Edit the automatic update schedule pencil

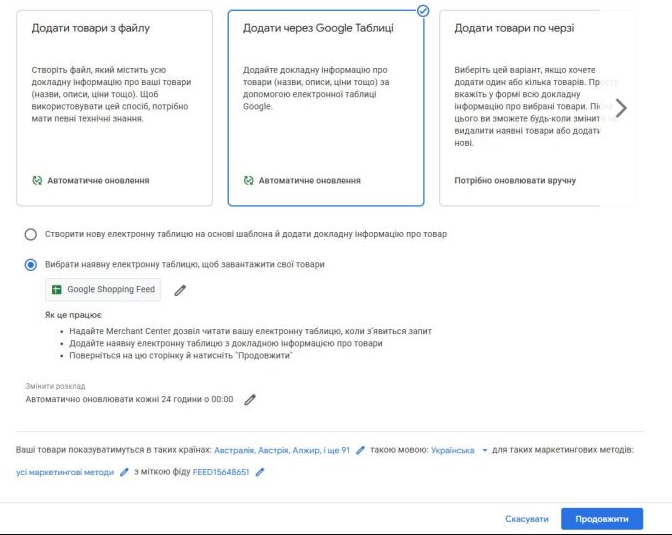click(x=250, y=400)
